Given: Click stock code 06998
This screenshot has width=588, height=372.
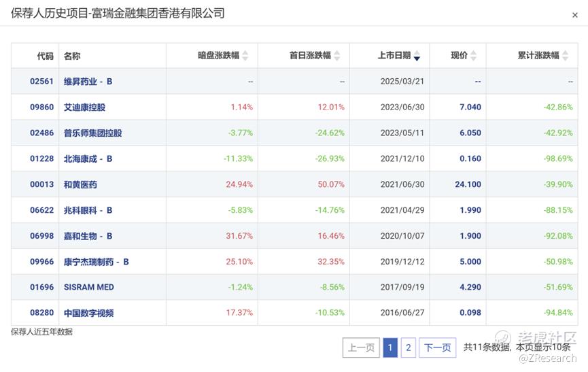Looking at the screenshot, I should pyautogui.click(x=41, y=236).
